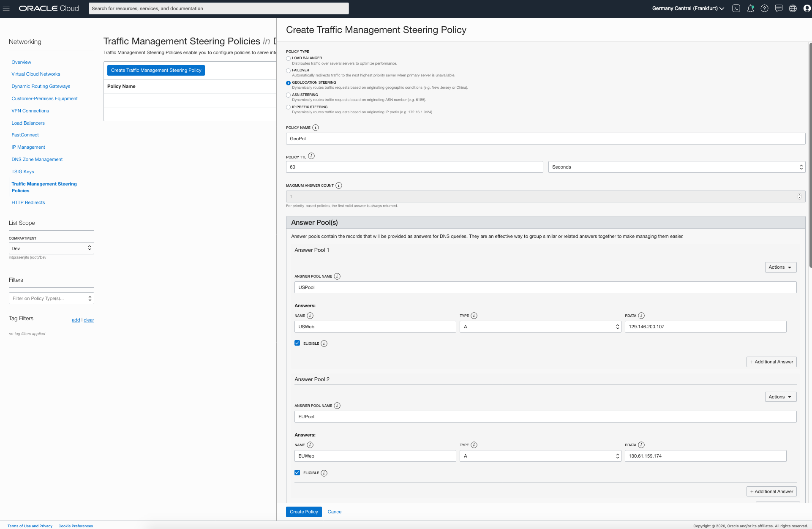Open the hamburger navigation menu
Screen dimensions: 812x529
(6, 8)
